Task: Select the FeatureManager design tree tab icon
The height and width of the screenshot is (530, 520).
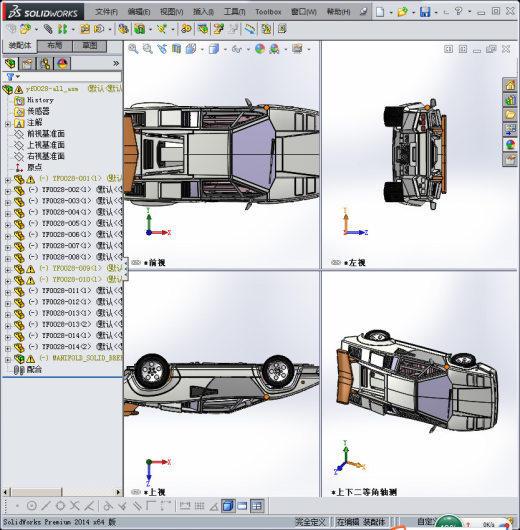Action: pos(10,64)
